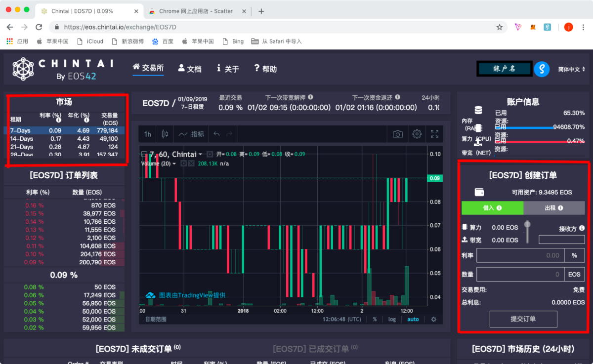Click the 0.09 % order of 200,790 EOS
The width and height of the screenshot is (593, 364).
click(64, 262)
